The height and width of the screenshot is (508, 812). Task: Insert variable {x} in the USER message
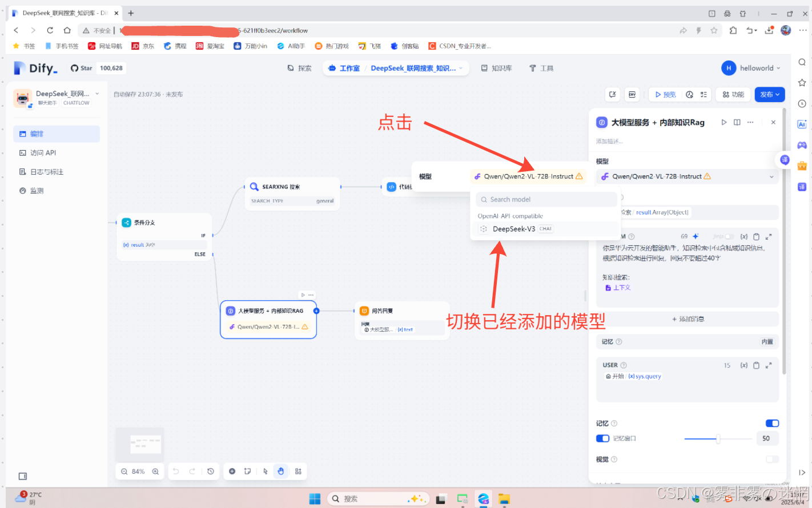744,365
